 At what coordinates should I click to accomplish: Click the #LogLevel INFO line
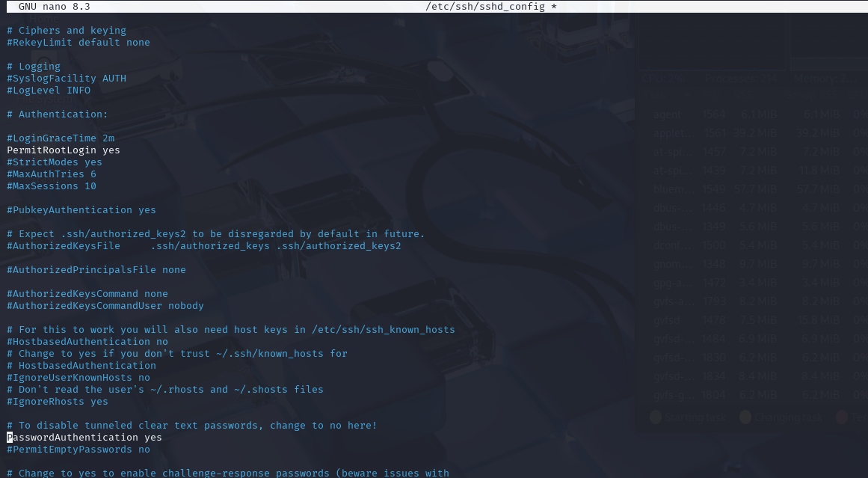(x=48, y=91)
